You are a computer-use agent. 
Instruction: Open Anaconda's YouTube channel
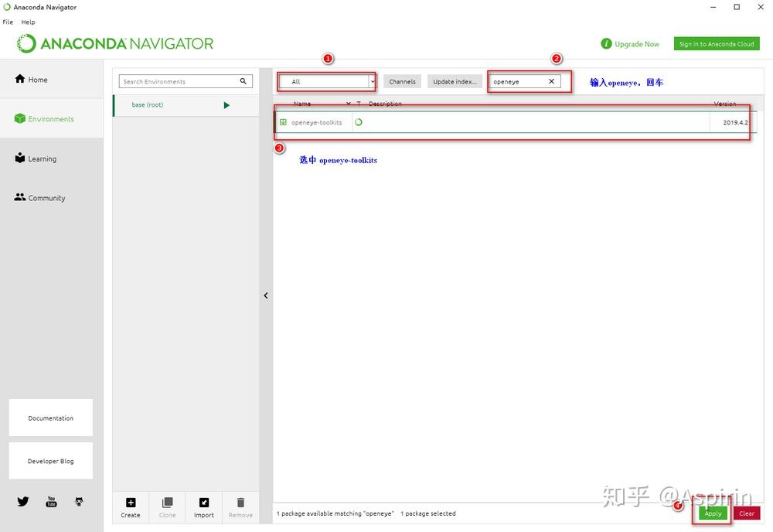click(x=50, y=501)
